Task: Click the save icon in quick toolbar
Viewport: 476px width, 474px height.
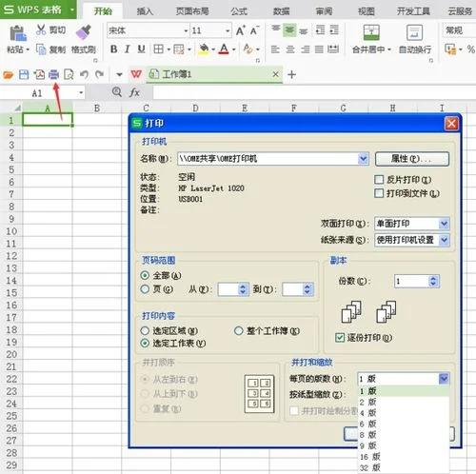Action: click(24, 74)
